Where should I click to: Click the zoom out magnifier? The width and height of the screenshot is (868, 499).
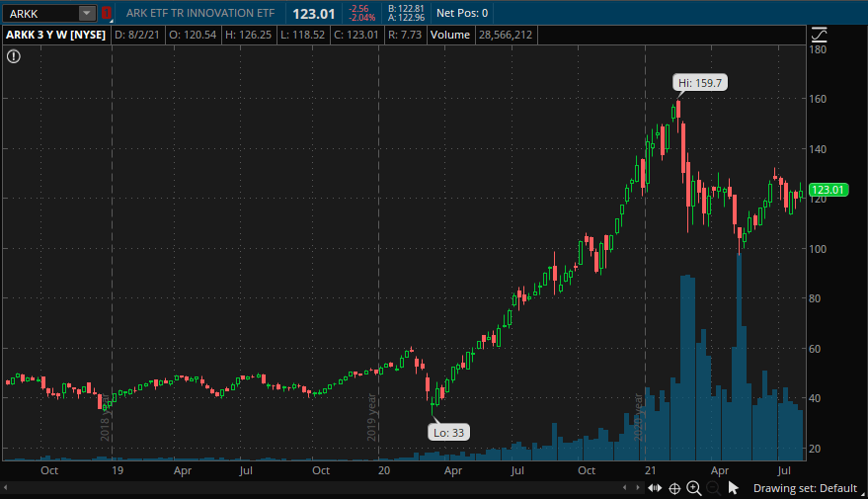(714, 488)
